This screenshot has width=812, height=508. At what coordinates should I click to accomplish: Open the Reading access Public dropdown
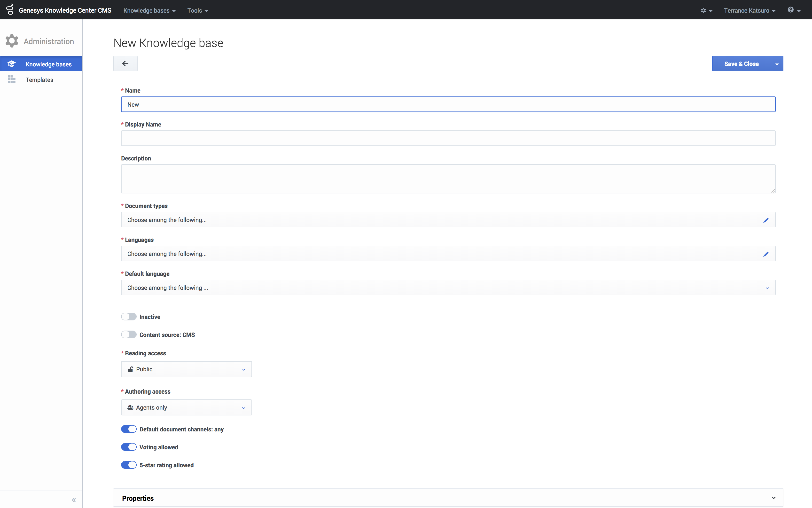(186, 369)
